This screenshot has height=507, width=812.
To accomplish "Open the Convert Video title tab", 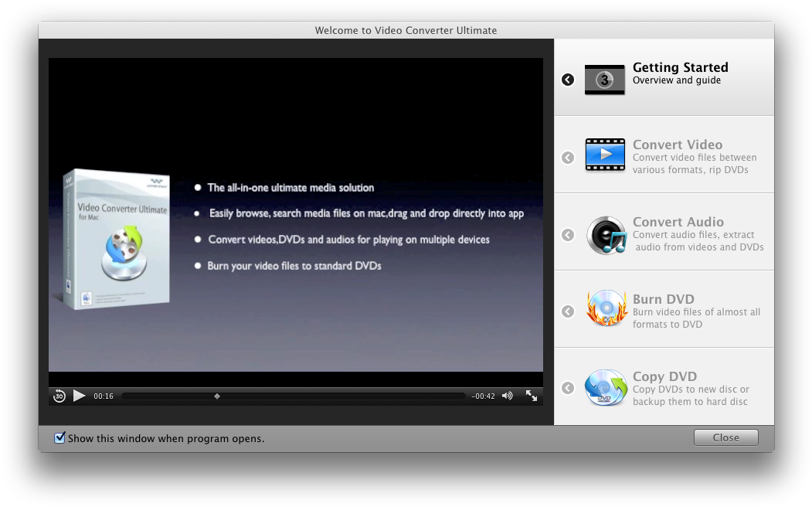I will [677, 145].
